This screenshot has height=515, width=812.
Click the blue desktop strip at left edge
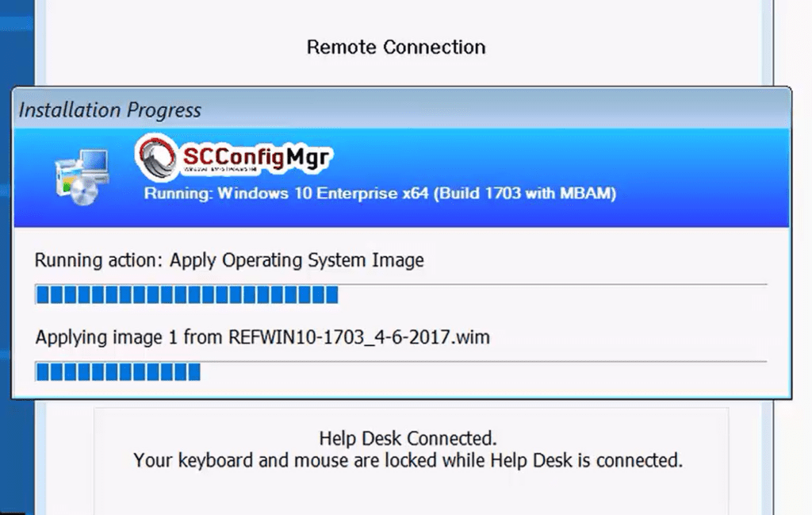tap(17, 257)
